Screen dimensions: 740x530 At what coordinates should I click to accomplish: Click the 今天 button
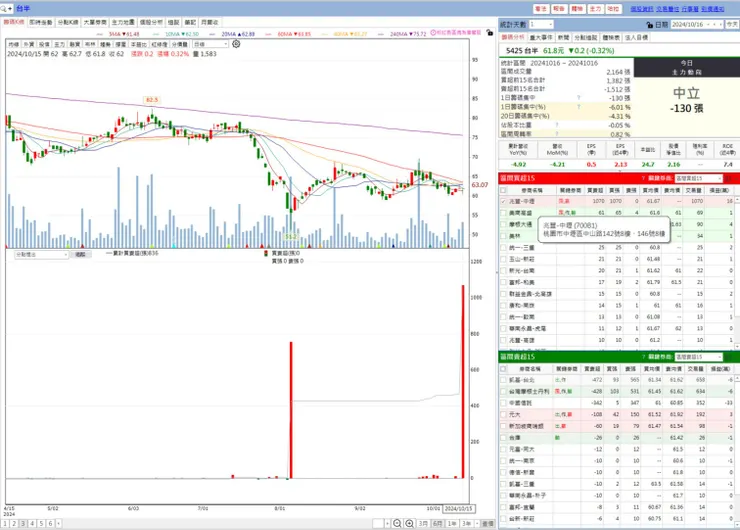pos(732,25)
